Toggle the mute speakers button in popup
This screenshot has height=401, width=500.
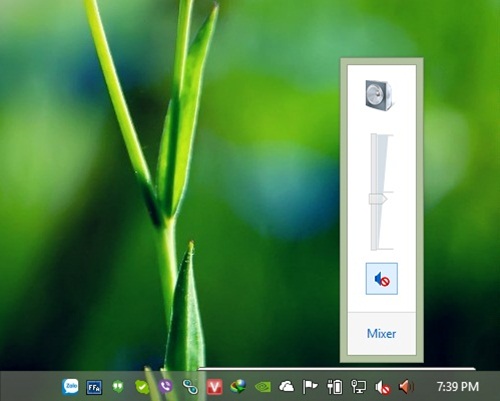pyautogui.click(x=382, y=279)
